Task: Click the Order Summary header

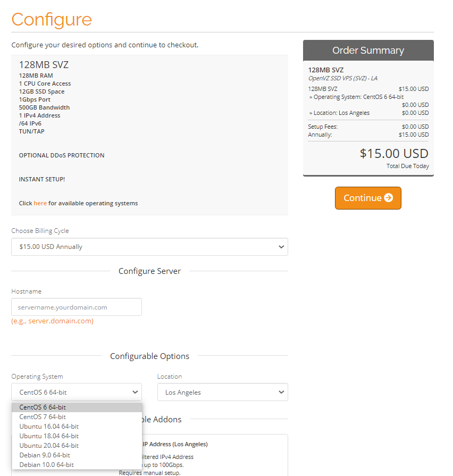Action: [368, 51]
